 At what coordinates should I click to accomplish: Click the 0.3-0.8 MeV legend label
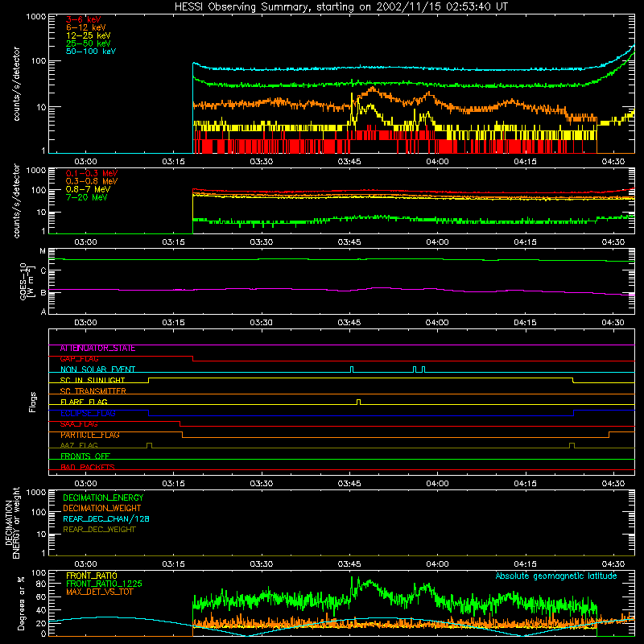click(92, 181)
